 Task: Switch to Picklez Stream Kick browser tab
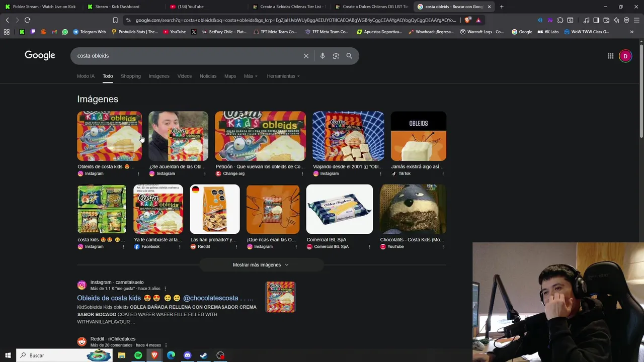[x=40, y=7]
